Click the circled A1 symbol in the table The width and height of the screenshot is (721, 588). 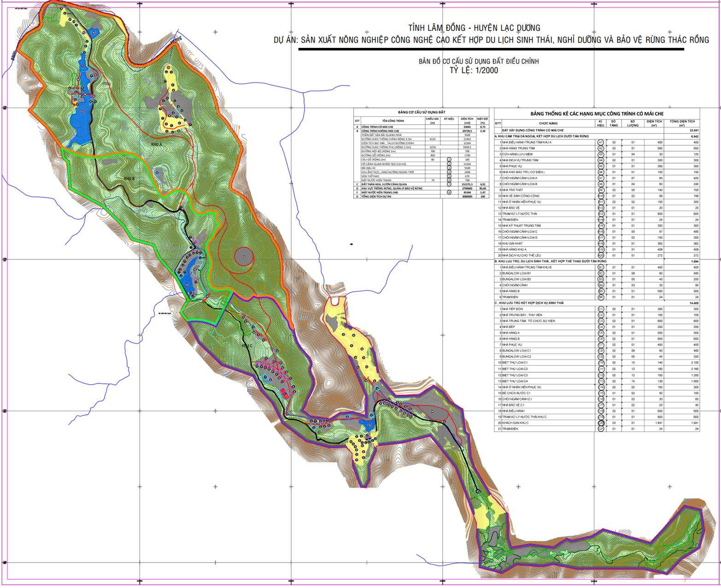pos(600,142)
